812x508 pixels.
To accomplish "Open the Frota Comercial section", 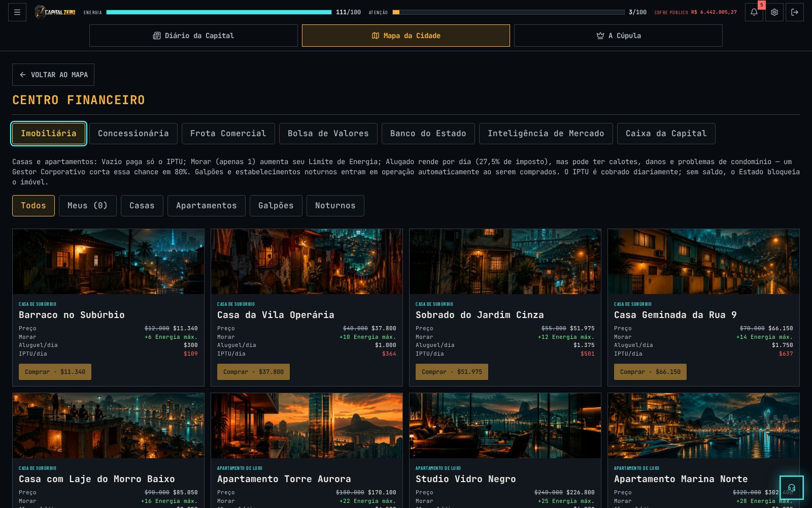I will click(228, 134).
